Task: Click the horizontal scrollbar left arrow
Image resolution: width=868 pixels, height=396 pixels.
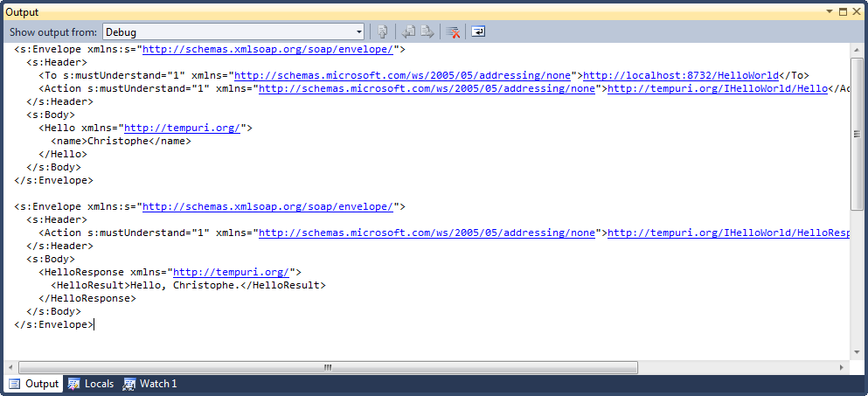Action: [x=11, y=367]
